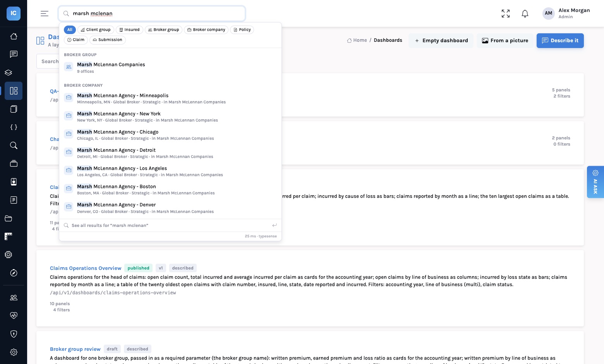Filter search results by Policy

242,30
